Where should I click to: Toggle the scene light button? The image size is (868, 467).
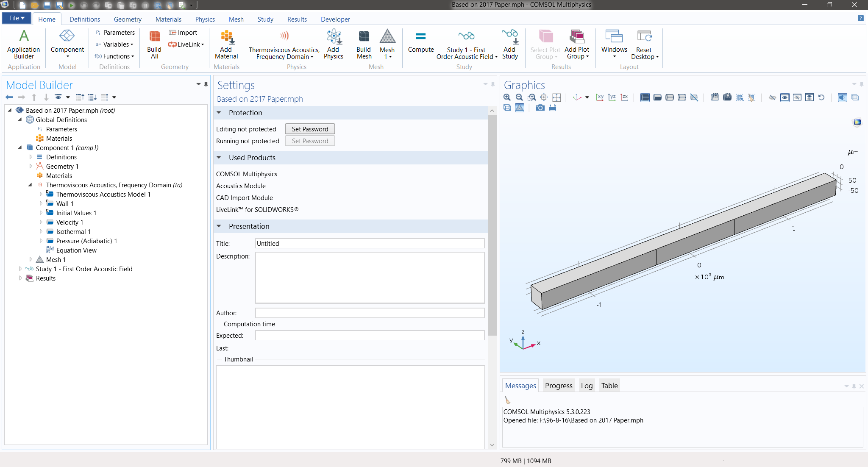tap(842, 97)
